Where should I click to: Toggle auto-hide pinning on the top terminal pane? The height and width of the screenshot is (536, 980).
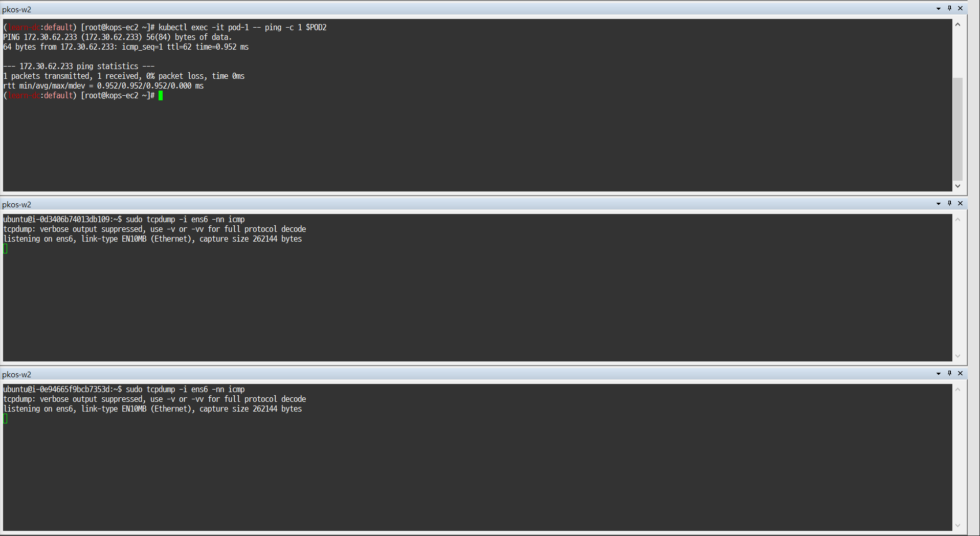tap(950, 9)
